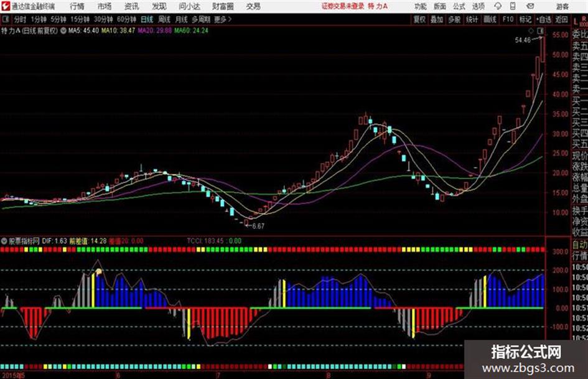Viewport: 588px width, 379px height.
Task: Switch to the 5分钟 period tab
Action: coord(58,19)
